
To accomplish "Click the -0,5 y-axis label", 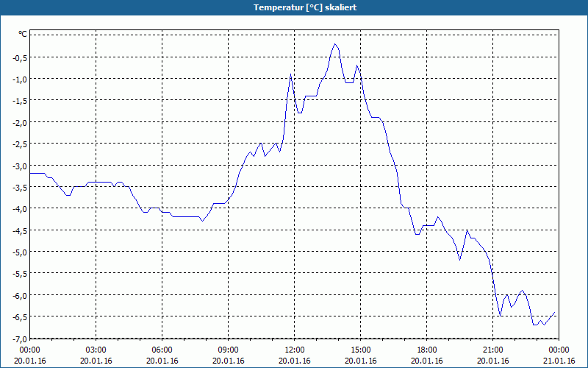I will (21, 57).
